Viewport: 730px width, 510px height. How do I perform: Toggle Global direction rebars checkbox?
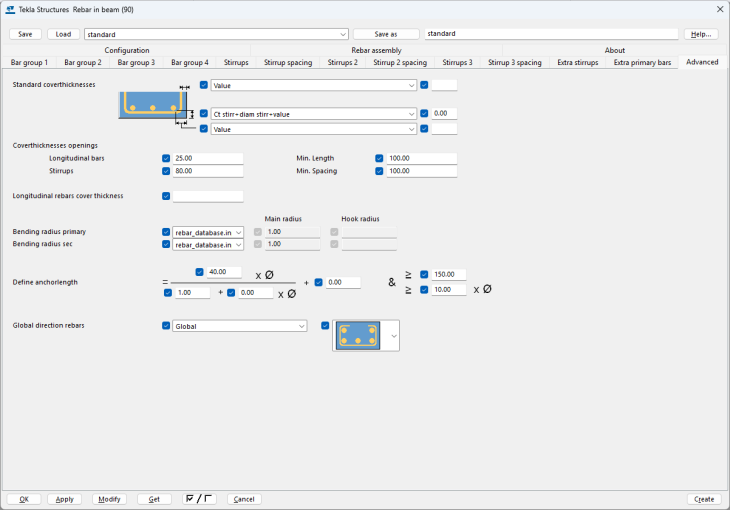166,326
